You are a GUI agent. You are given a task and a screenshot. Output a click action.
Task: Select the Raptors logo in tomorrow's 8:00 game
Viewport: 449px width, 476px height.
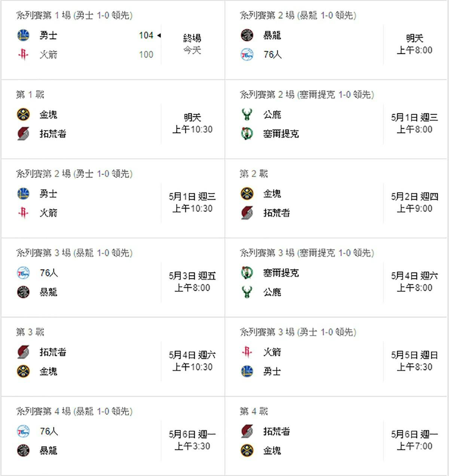pos(247,36)
